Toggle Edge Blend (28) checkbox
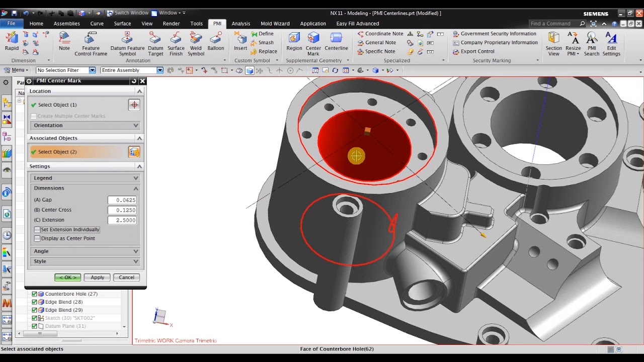Viewport: 644px width, 362px height. 34,302
